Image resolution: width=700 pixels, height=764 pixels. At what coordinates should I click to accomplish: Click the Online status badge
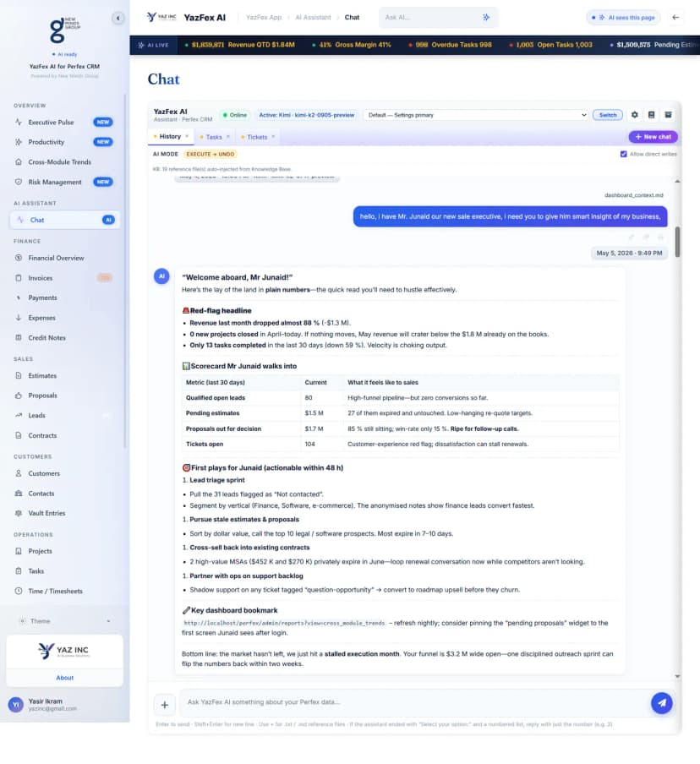point(235,116)
